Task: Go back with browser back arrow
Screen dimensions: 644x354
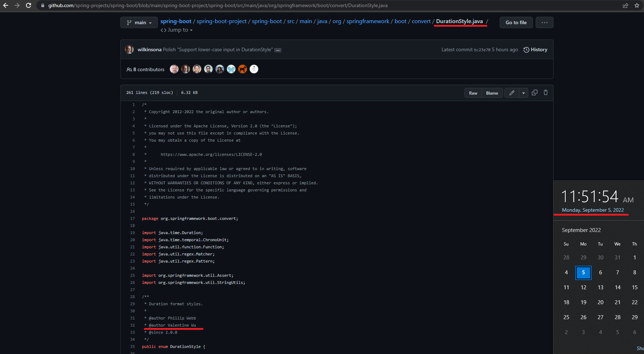Action: pyautogui.click(x=6, y=5)
